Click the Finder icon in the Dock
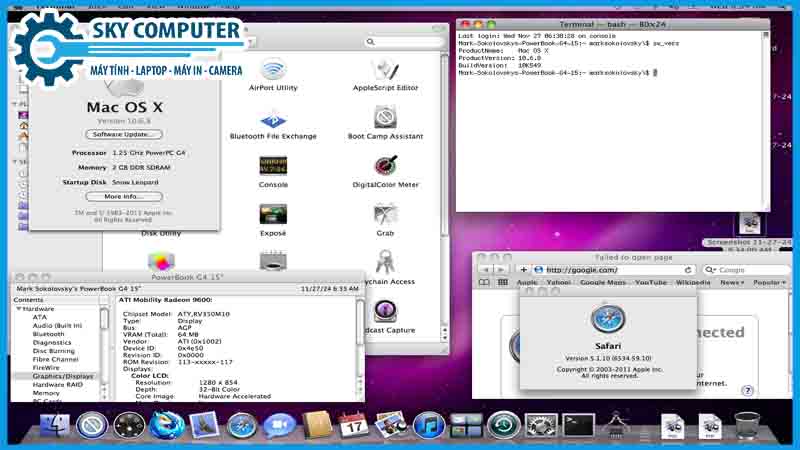Viewport: 800px width, 450px height. 57,426
